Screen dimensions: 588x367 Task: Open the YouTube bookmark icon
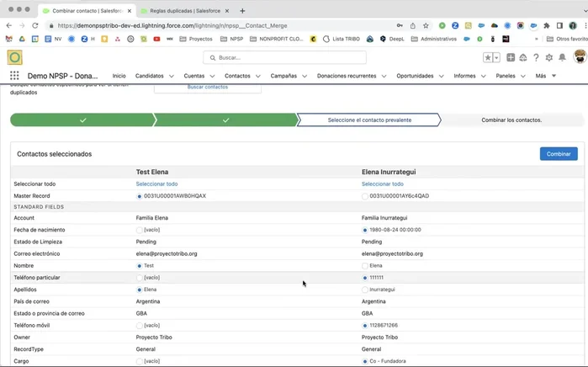(156, 39)
